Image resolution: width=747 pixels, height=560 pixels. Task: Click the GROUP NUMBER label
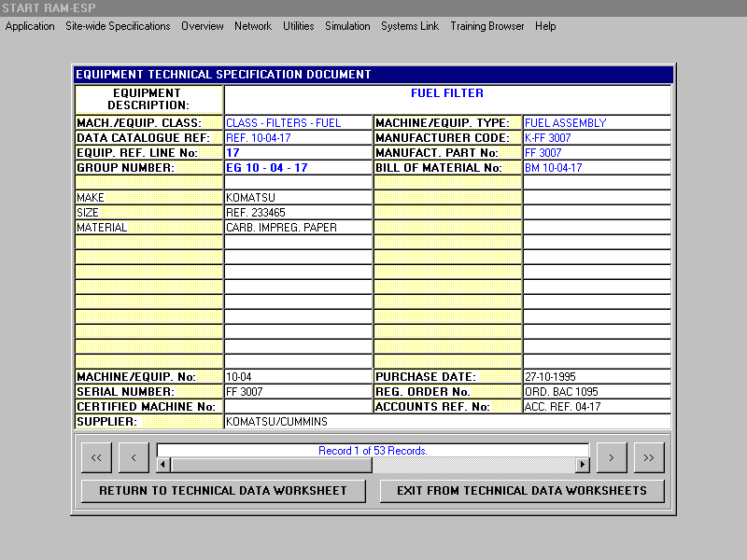pyautogui.click(x=148, y=168)
